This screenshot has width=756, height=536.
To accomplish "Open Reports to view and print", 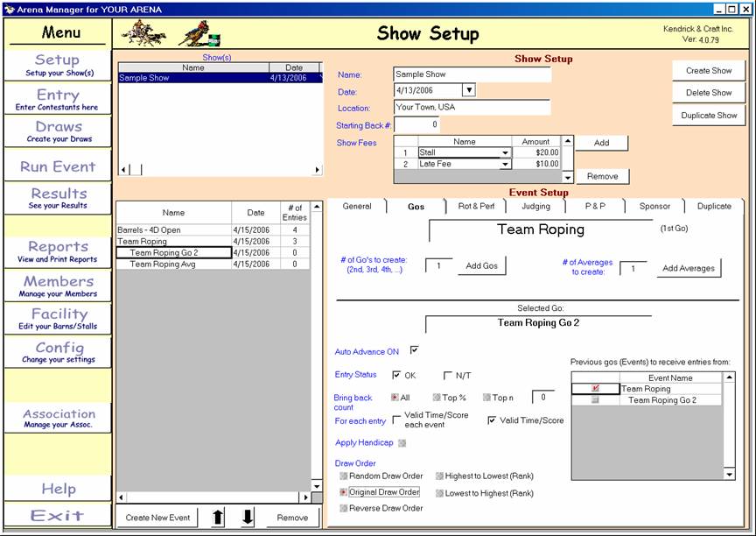I will (x=57, y=251).
